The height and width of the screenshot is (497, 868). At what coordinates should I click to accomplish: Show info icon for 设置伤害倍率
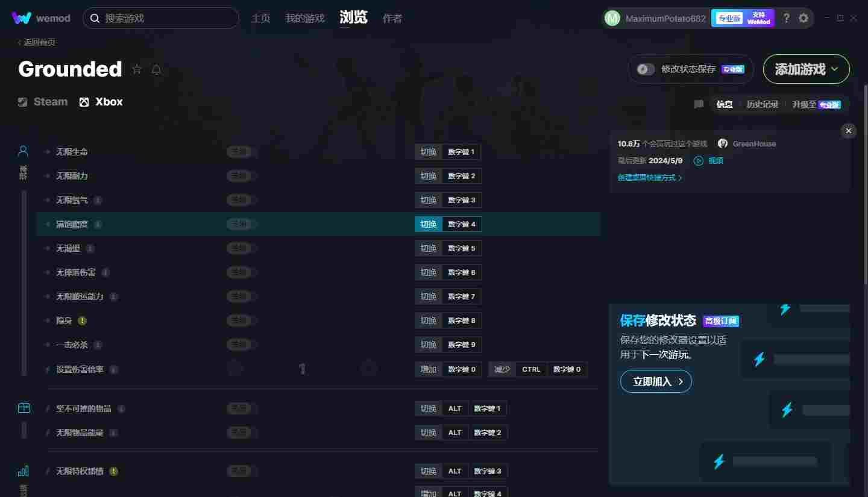(x=113, y=369)
